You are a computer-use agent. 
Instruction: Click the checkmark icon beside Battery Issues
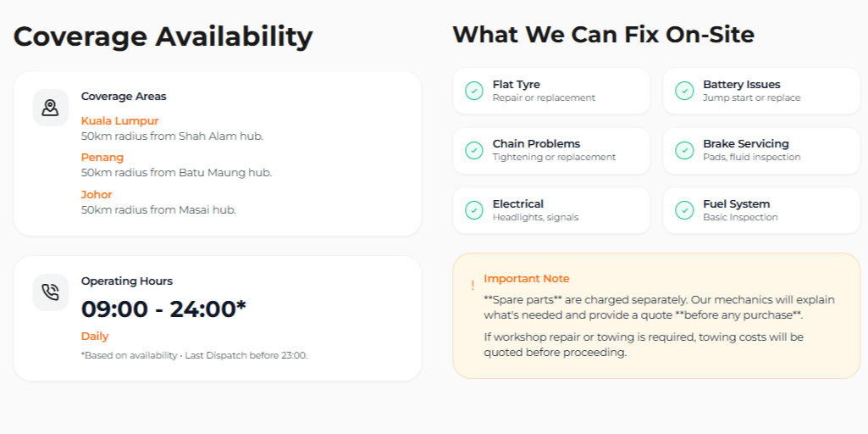(684, 91)
